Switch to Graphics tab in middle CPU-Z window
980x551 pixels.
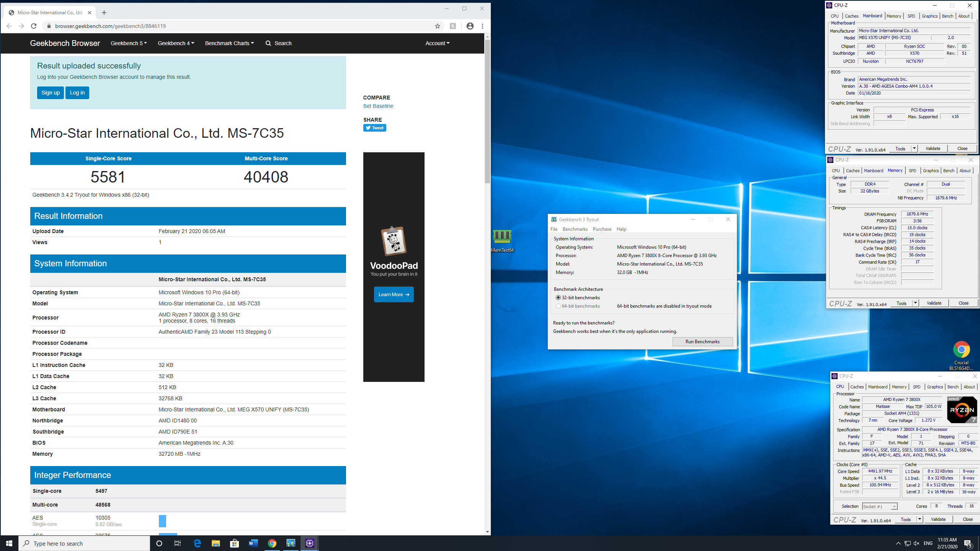tap(931, 171)
